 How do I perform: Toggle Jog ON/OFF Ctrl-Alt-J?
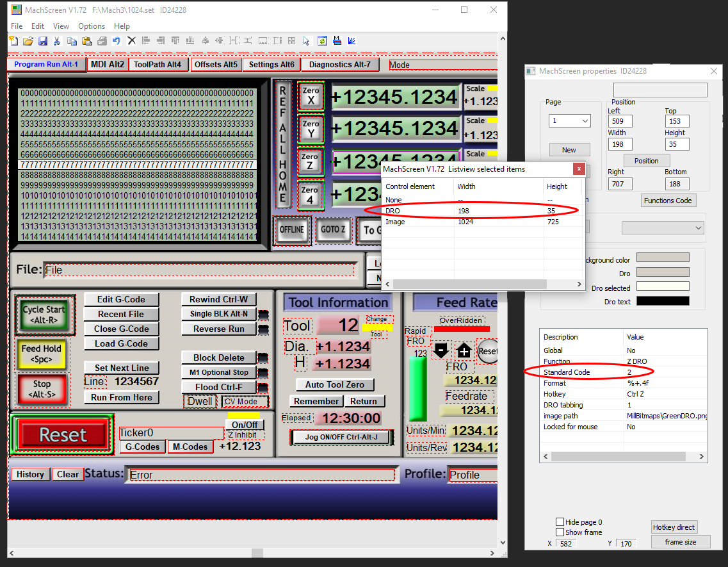341,437
